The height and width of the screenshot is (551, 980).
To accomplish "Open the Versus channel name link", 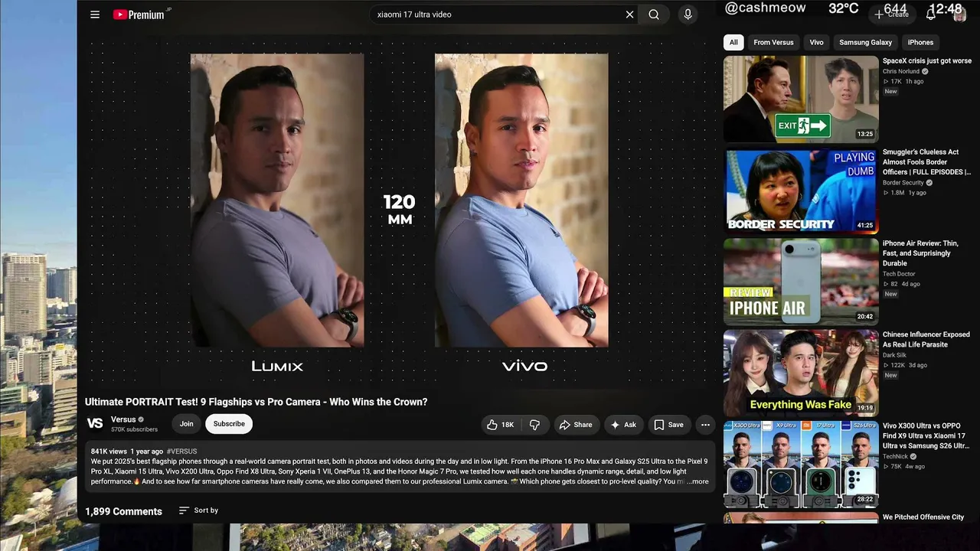I will pyautogui.click(x=123, y=419).
